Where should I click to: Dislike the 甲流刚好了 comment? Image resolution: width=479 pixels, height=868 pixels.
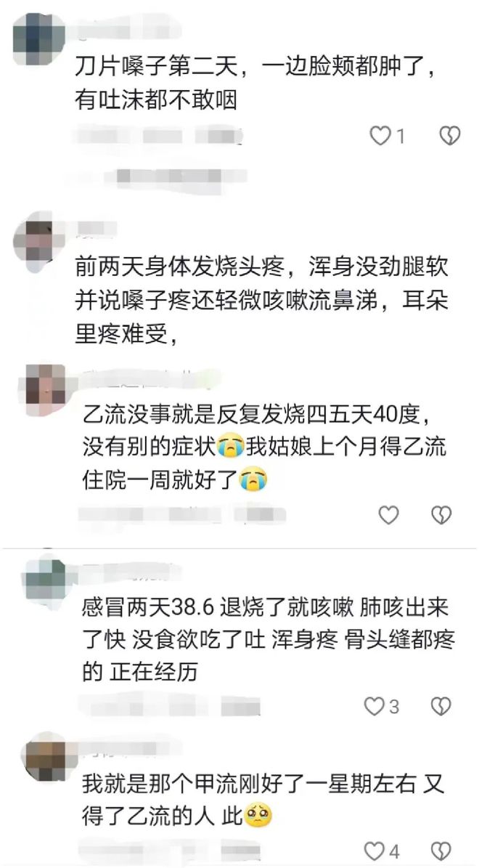click(441, 851)
